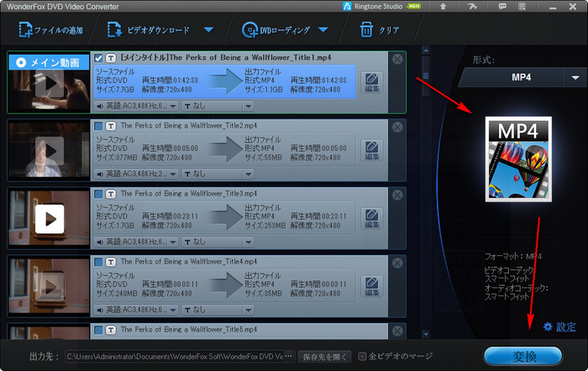Expand the DVD Loading dropdown arrow
The width and height of the screenshot is (588, 371).
323,29
